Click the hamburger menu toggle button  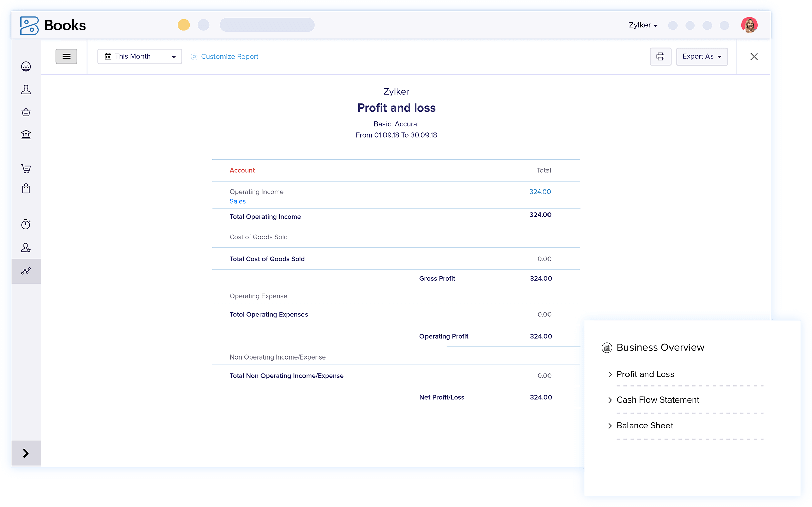pyautogui.click(x=66, y=57)
